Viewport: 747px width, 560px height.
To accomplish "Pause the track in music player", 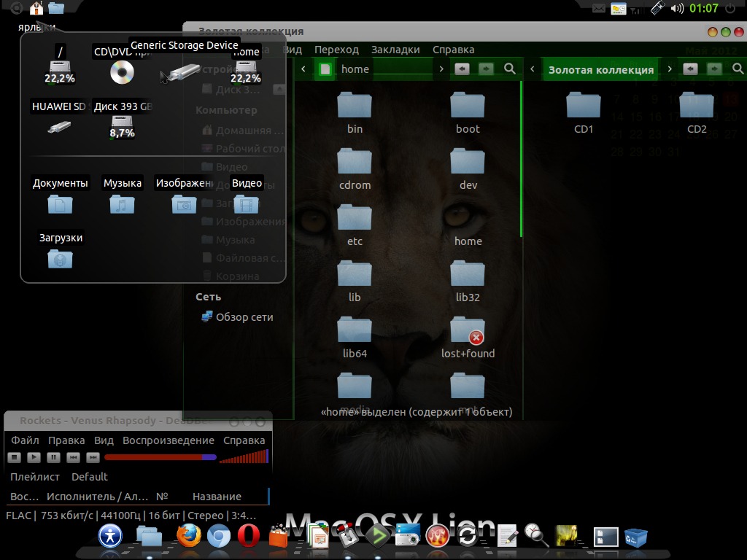I will click(53, 458).
